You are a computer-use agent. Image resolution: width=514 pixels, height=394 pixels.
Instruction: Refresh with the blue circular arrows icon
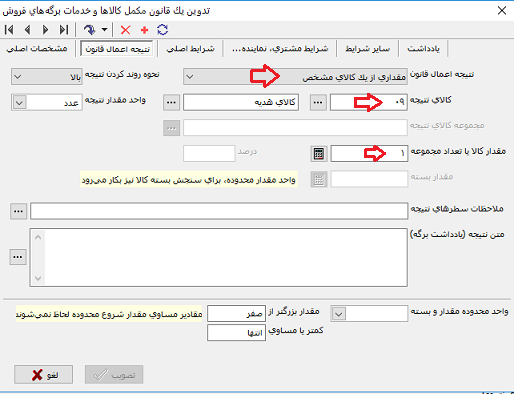163,30
